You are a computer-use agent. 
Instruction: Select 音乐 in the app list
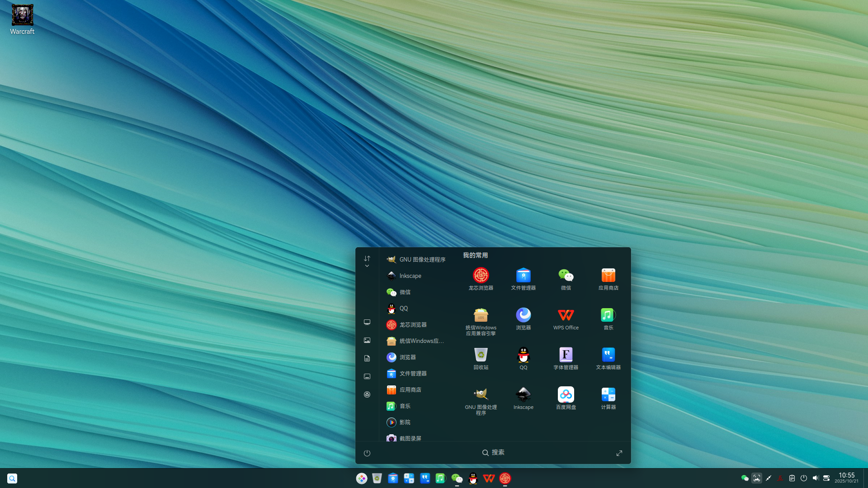tap(416, 406)
